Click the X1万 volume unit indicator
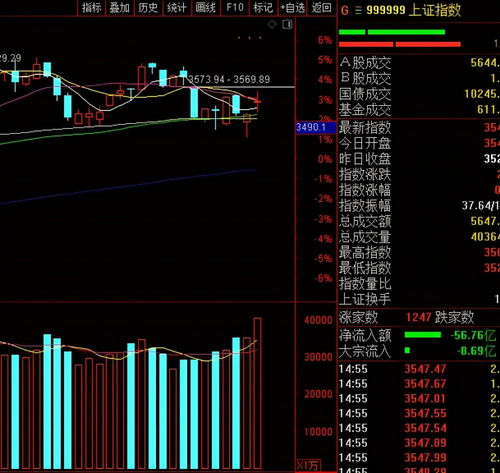The width and height of the screenshot is (500, 473). 308,465
